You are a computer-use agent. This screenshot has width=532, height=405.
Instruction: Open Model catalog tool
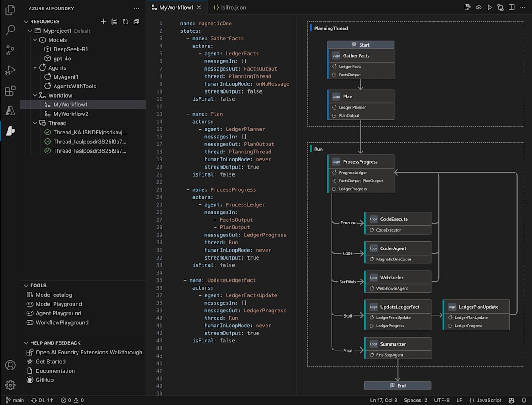(x=54, y=295)
